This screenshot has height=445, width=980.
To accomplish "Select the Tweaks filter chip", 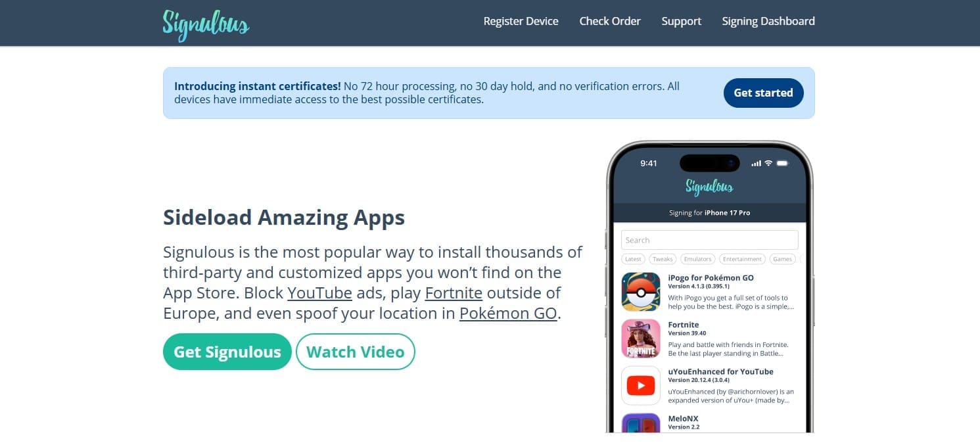I will click(663, 259).
